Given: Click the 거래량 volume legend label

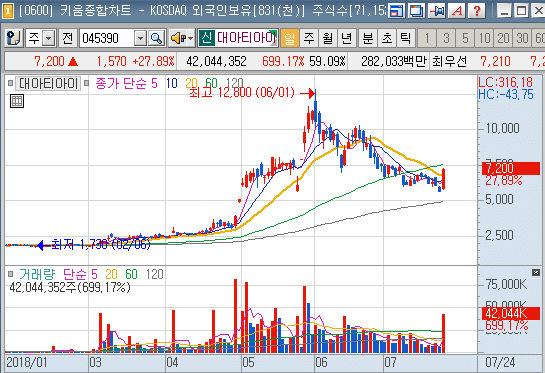Looking at the screenshot, I should [37, 274].
